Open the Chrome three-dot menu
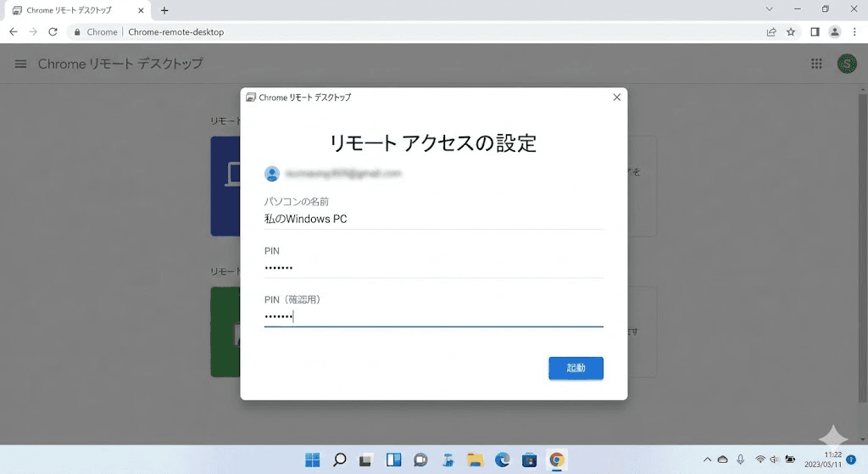Viewport: 868px width, 474px height. [x=854, y=32]
